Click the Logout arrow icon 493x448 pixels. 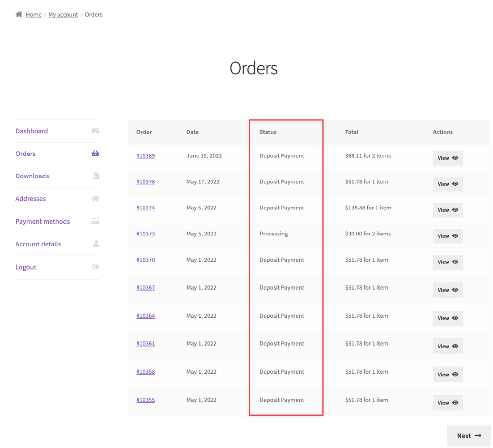tap(95, 267)
